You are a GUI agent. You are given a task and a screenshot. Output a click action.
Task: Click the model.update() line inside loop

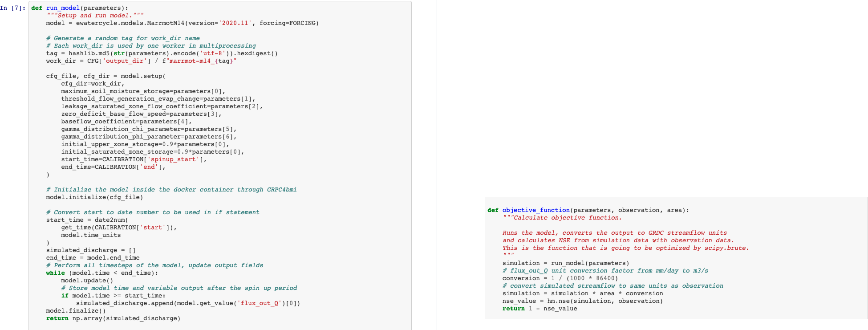pyautogui.click(x=87, y=281)
